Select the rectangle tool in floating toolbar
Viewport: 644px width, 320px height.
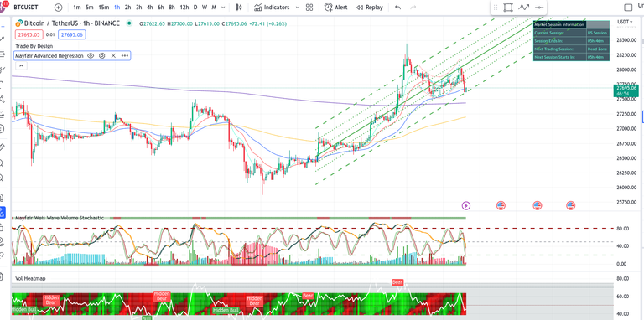click(x=508, y=8)
